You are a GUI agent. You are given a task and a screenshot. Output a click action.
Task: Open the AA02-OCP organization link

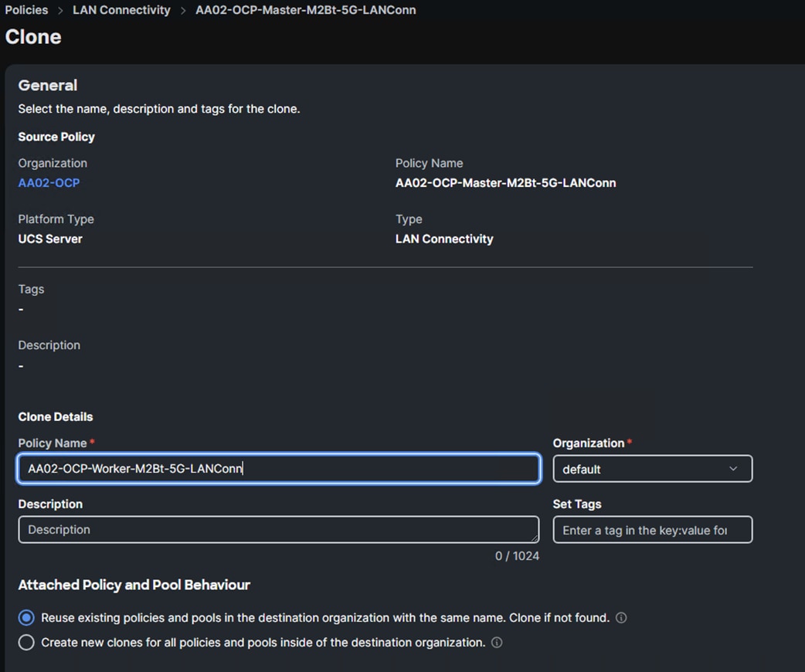tap(49, 183)
